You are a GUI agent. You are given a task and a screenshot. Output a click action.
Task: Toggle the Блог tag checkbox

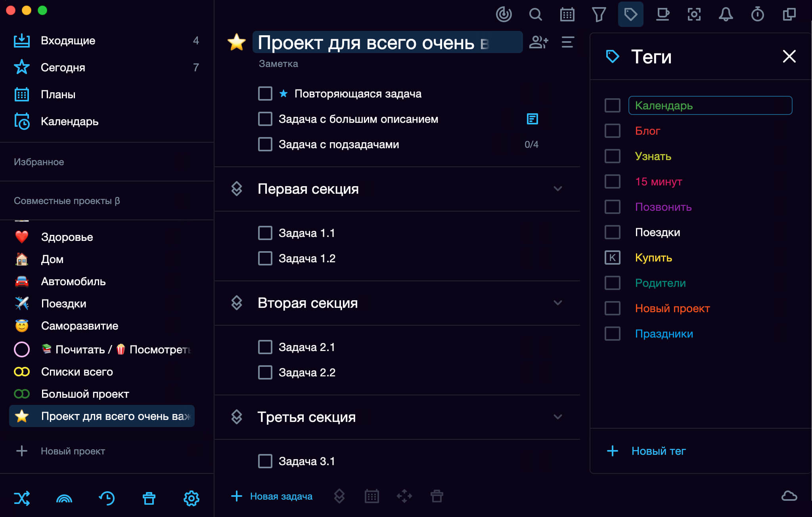613,131
